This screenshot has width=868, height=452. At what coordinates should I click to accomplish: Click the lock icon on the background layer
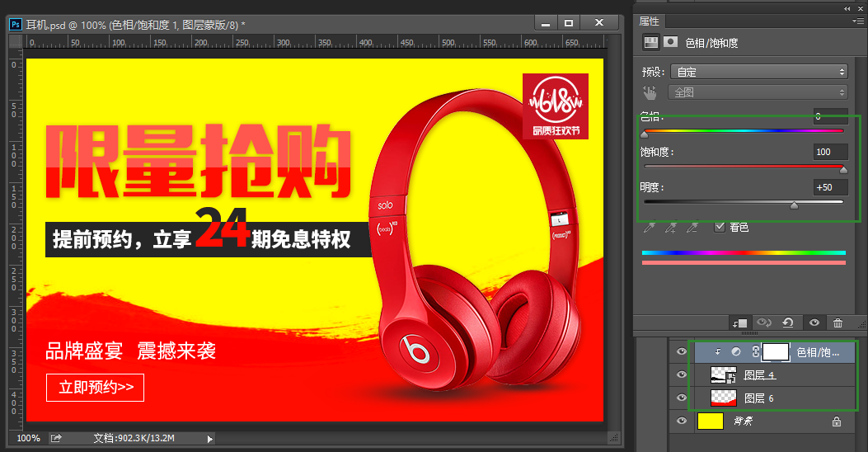[x=837, y=421]
